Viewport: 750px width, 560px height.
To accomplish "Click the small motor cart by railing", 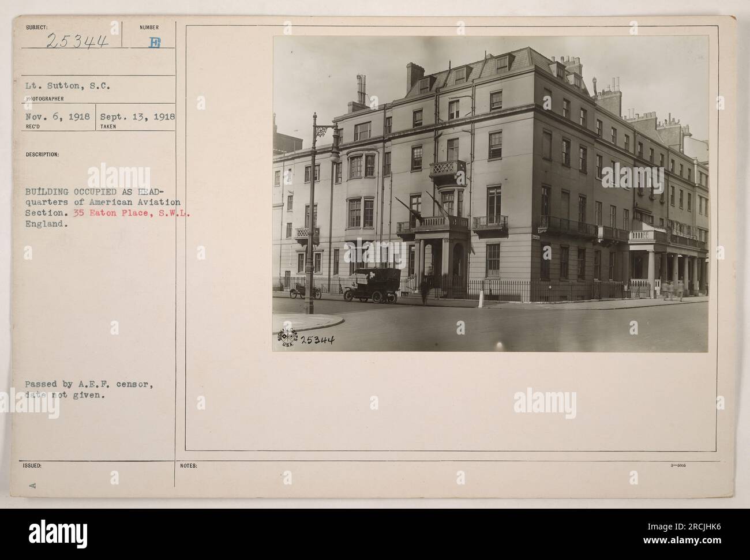I will [305, 290].
